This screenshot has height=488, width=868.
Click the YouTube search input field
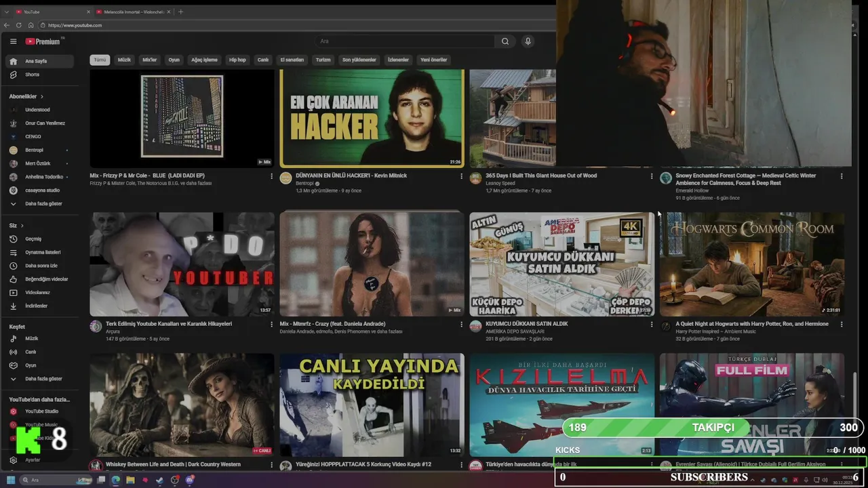click(405, 41)
